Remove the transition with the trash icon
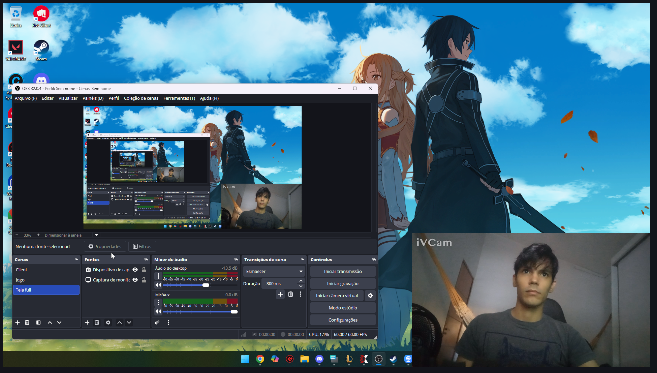Image resolution: width=657 pixels, height=373 pixels. click(x=290, y=294)
